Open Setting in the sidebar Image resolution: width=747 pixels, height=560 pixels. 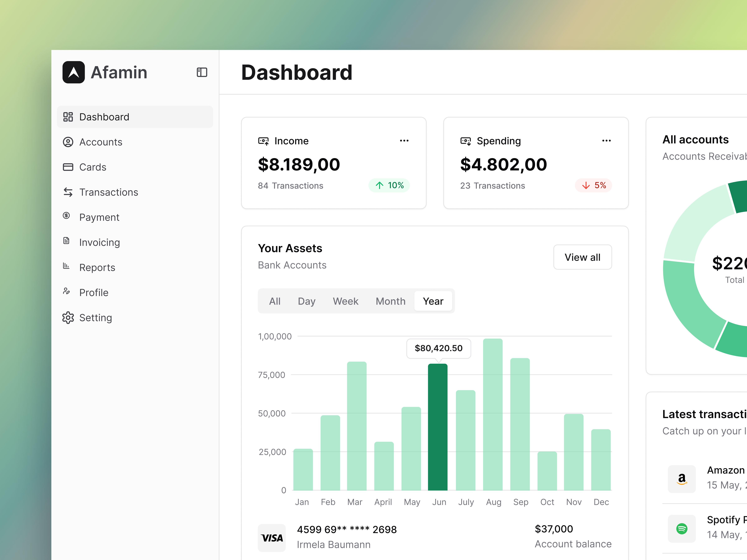(135, 318)
